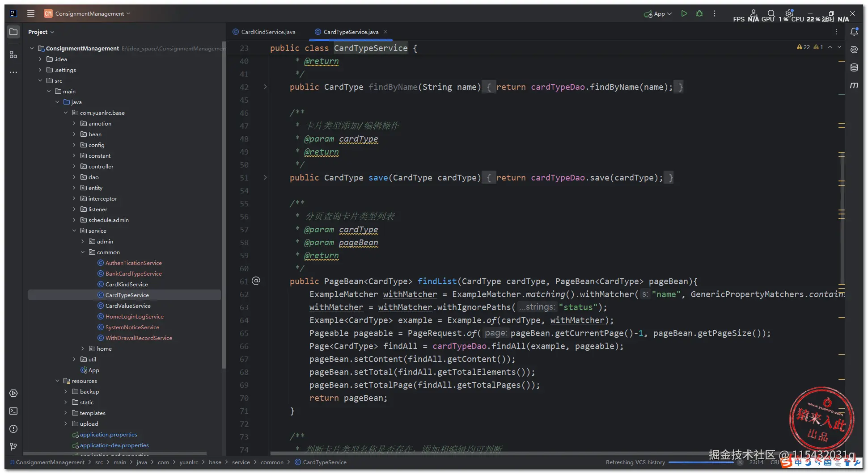Open the Problems tool window
Viewport: 868px width, 474px height.
[x=13, y=429]
